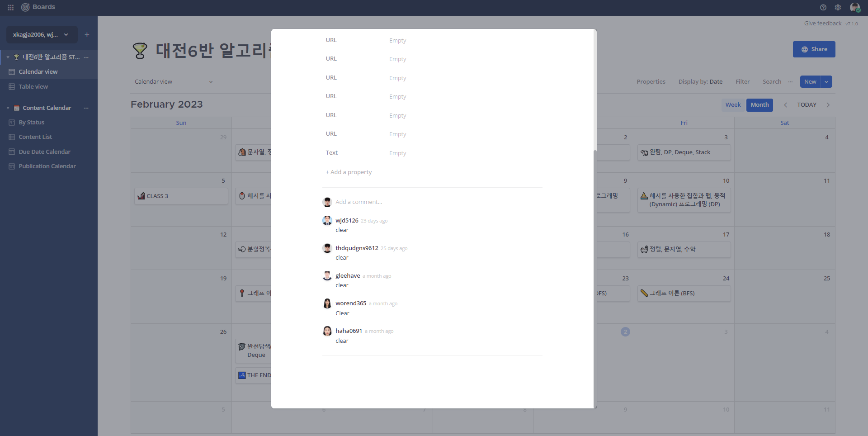Screen dimensions: 868x436
Task: Go to next month arrow
Action: click(828, 105)
